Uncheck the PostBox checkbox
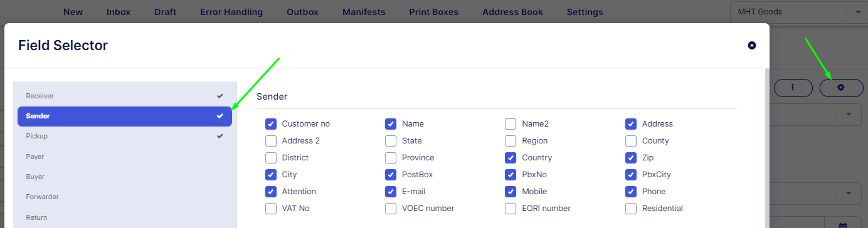The height and width of the screenshot is (228, 868). [391, 175]
